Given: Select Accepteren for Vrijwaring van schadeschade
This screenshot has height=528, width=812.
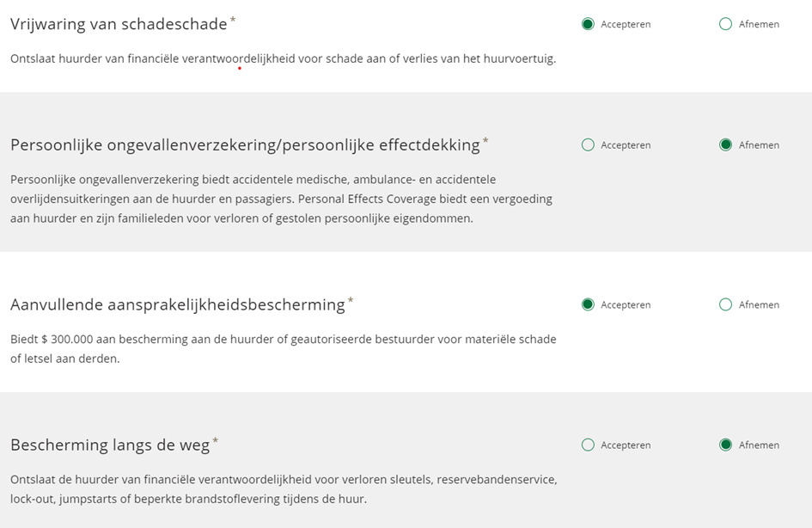Looking at the screenshot, I should pyautogui.click(x=588, y=24).
